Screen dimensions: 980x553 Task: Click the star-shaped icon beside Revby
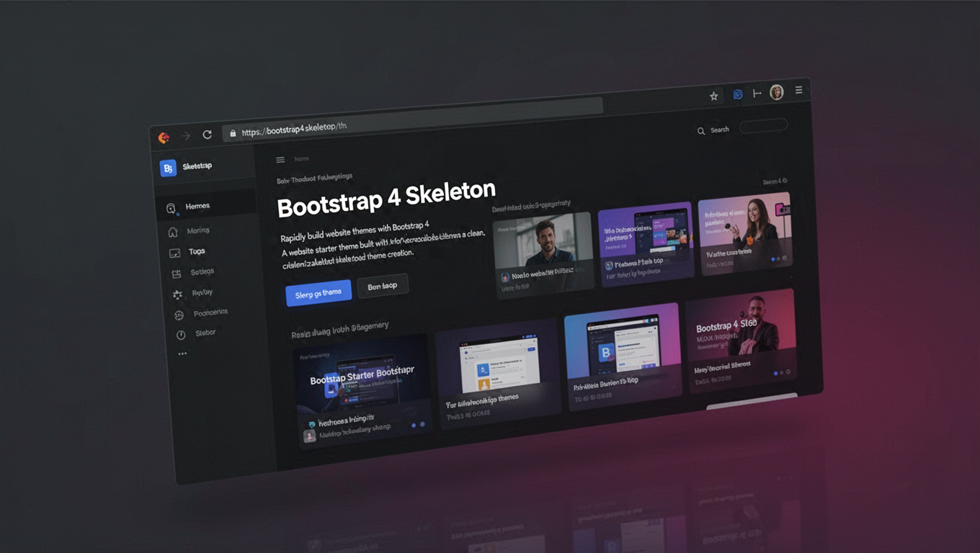(177, 295)
